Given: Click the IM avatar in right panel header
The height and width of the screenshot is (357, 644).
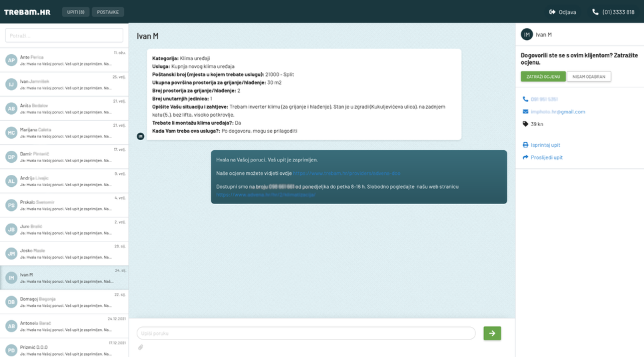Looking at the screenshot, I should [527, 35].
